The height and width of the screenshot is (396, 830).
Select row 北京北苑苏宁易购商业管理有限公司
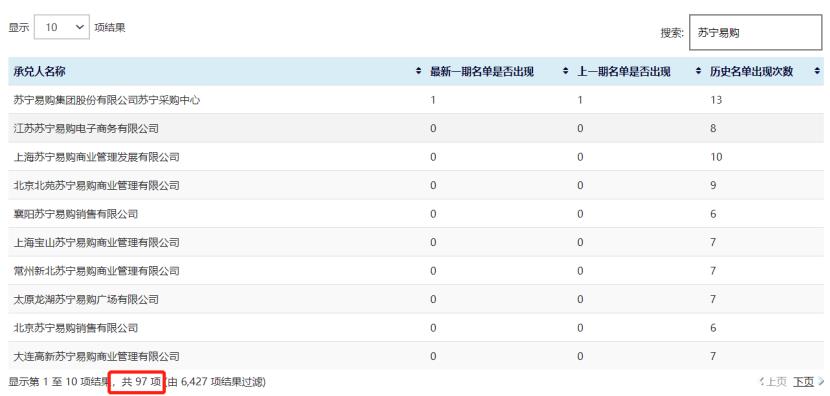(x=416, y=185)
